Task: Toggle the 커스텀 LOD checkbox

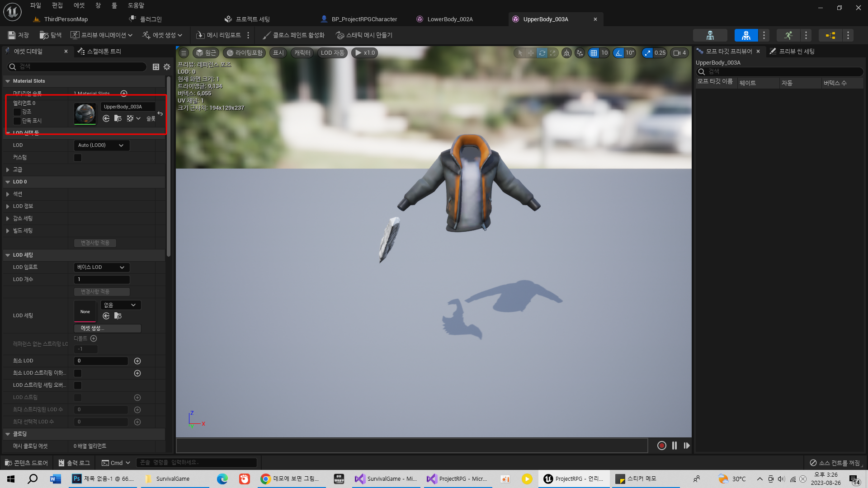Action: click(78, 158)
